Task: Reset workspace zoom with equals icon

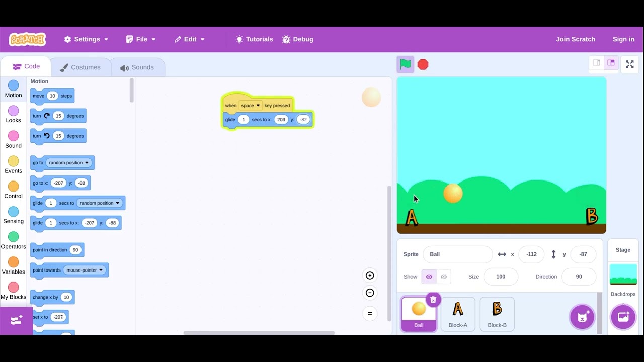Action: [370, 314]
